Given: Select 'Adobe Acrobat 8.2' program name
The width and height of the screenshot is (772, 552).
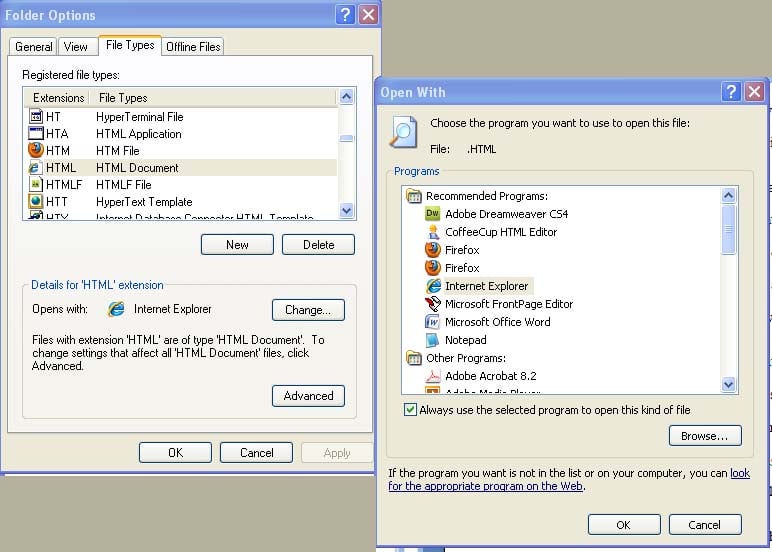Looking at the screenshot, I should tap(491, 376).
